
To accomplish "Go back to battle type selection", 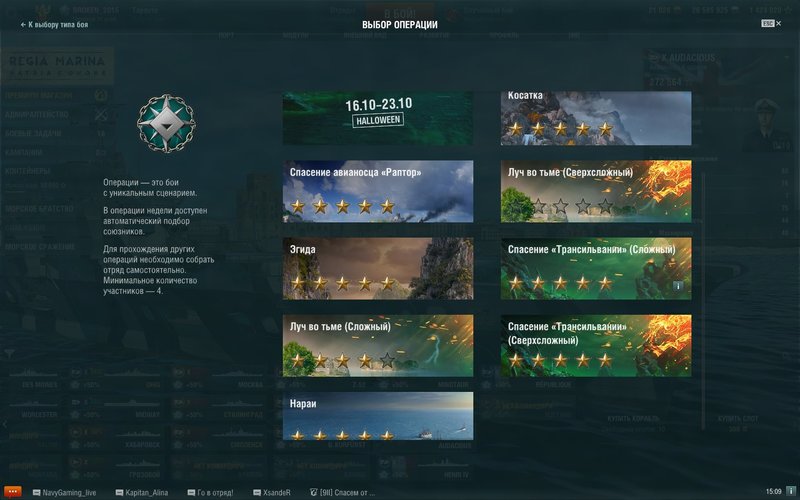I will (53, 24).
